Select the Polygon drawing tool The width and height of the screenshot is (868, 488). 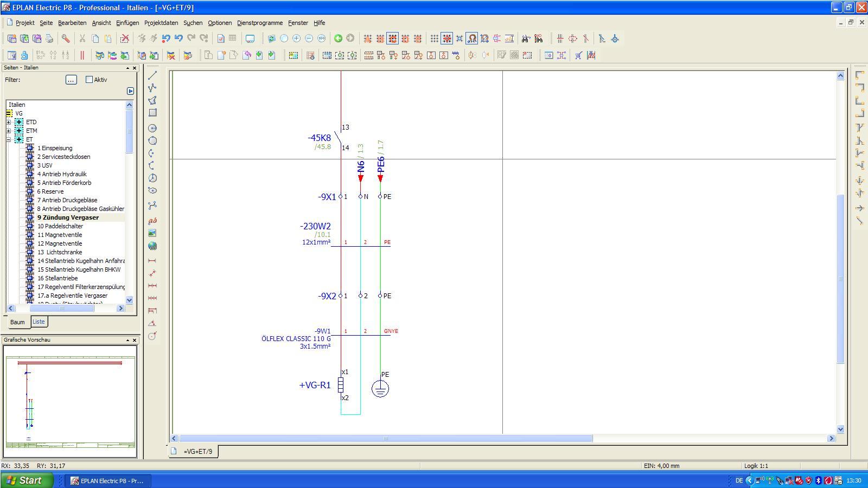152,100
